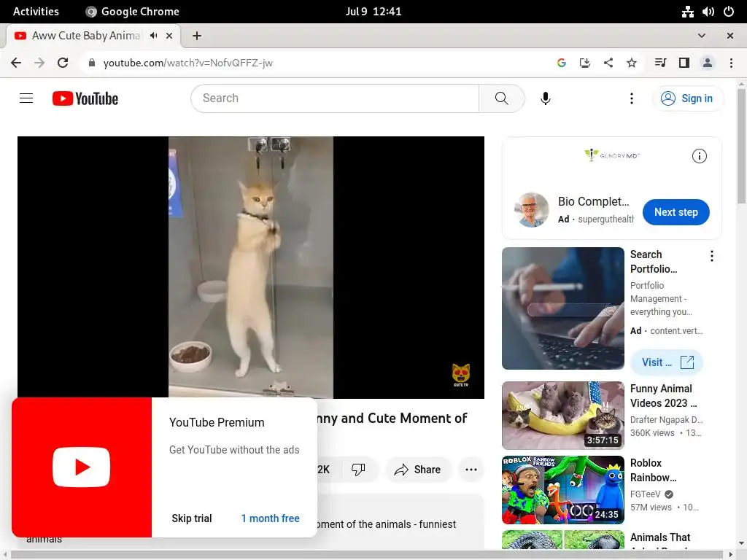Open a new tab with plus button
This screenshot has height=560, width=747.
coord(197,36)
